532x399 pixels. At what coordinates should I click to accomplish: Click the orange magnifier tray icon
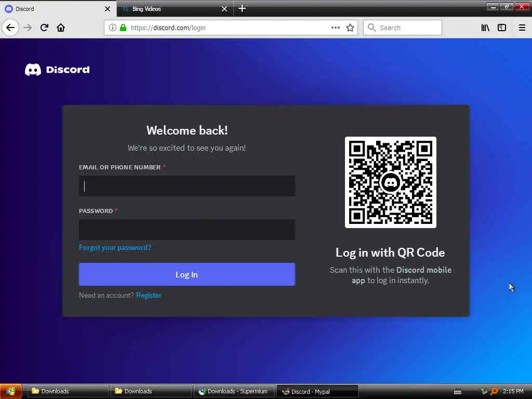[495, 391]
